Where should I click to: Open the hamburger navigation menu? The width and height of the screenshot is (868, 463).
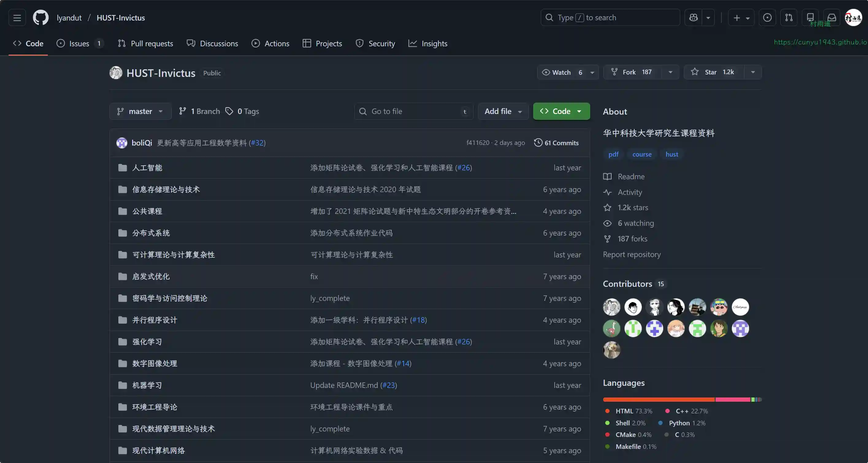(17, 17)
